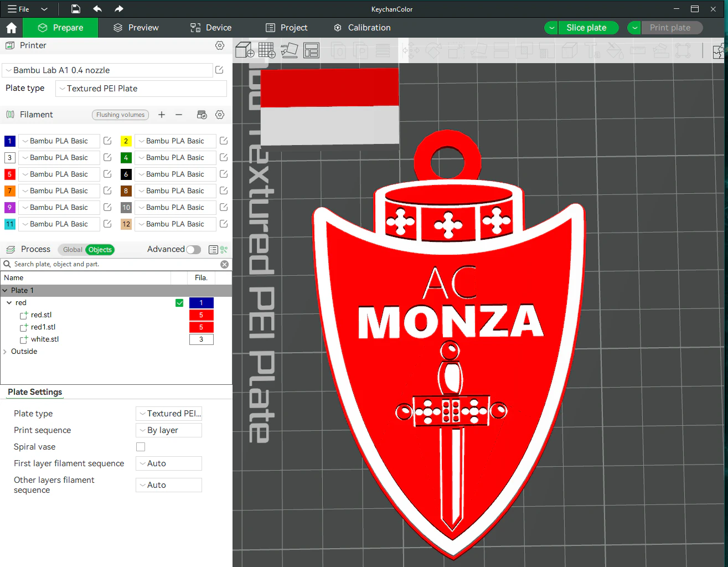Edit filament 2 preset
728x567 pixels.
(x=224, y=141)
